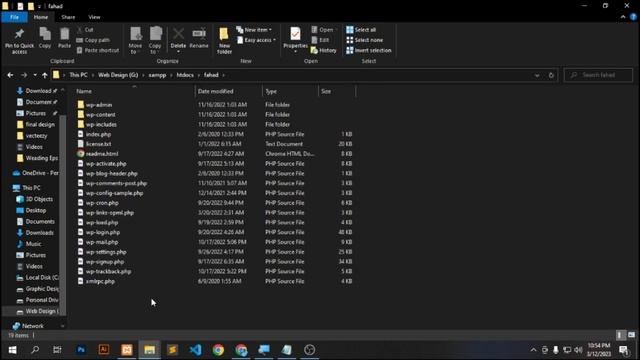
Task: Click Select all in ribbon
Action: pos(361,30)
